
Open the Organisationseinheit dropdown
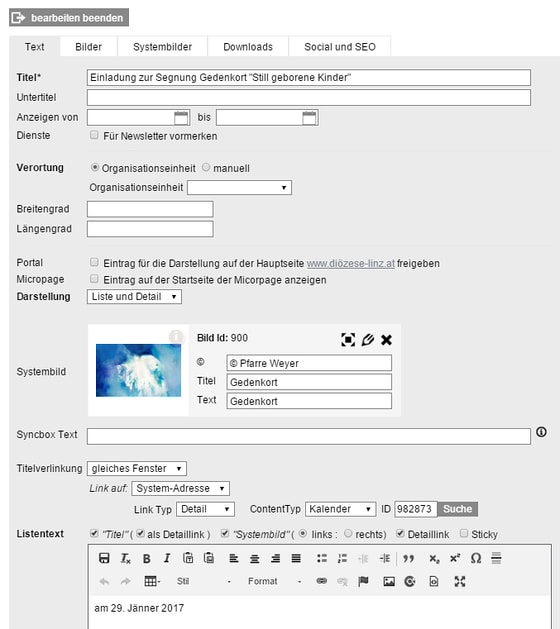(239, 187)
